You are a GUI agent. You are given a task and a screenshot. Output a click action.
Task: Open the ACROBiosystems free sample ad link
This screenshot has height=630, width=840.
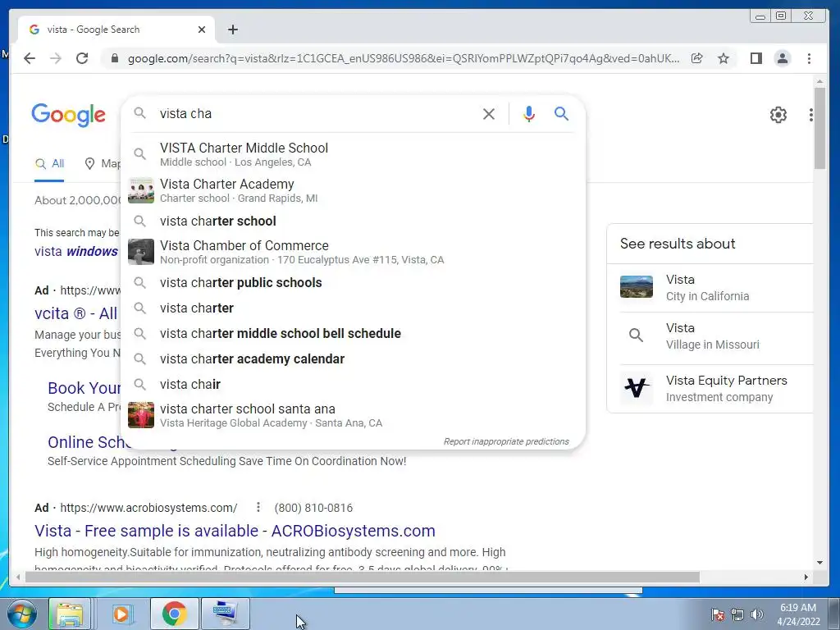point(235,531)
